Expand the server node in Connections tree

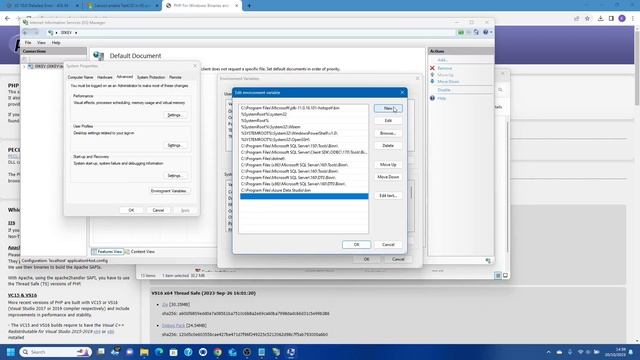coord(24,66)
